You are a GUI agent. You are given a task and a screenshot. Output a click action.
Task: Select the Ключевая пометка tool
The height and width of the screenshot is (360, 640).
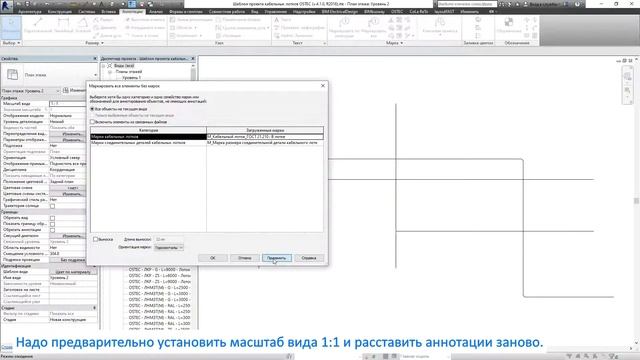tap(440, 27)
